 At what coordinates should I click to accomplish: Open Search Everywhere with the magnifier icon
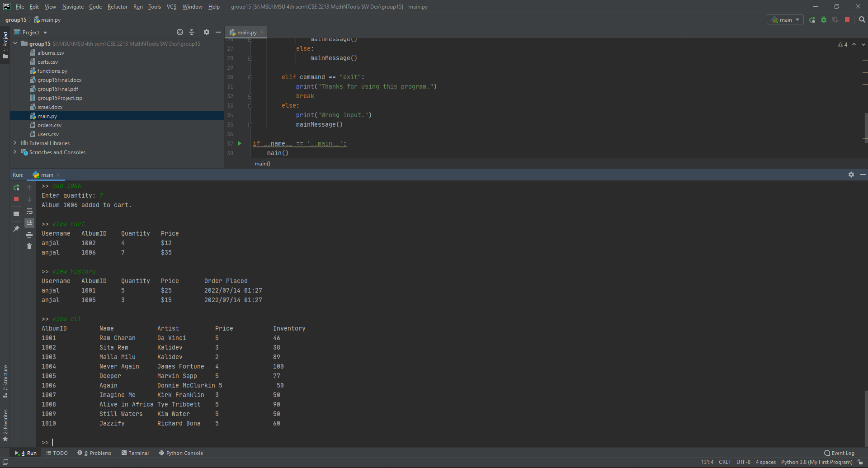point(862,20)
